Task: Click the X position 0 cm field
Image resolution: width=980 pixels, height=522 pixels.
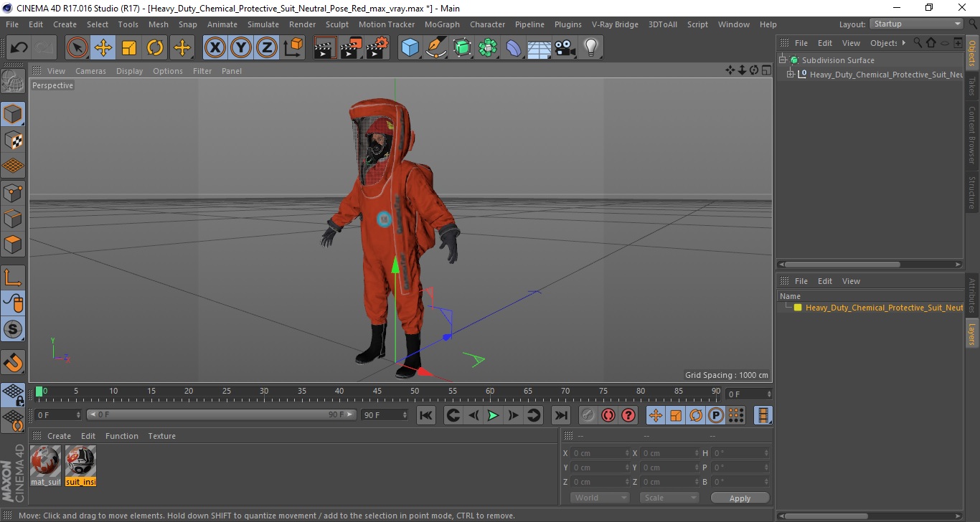Action: (600, 453)
